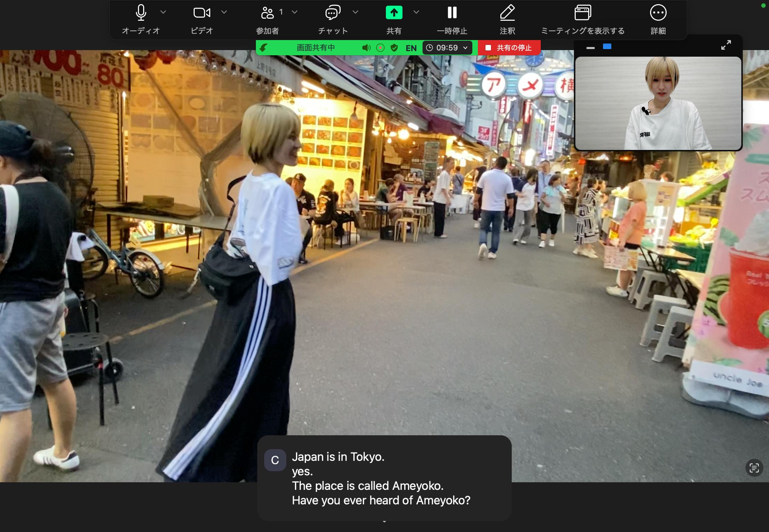Expand the chat options chevron
Screen dimensions: 769x532
click(355, 12)
